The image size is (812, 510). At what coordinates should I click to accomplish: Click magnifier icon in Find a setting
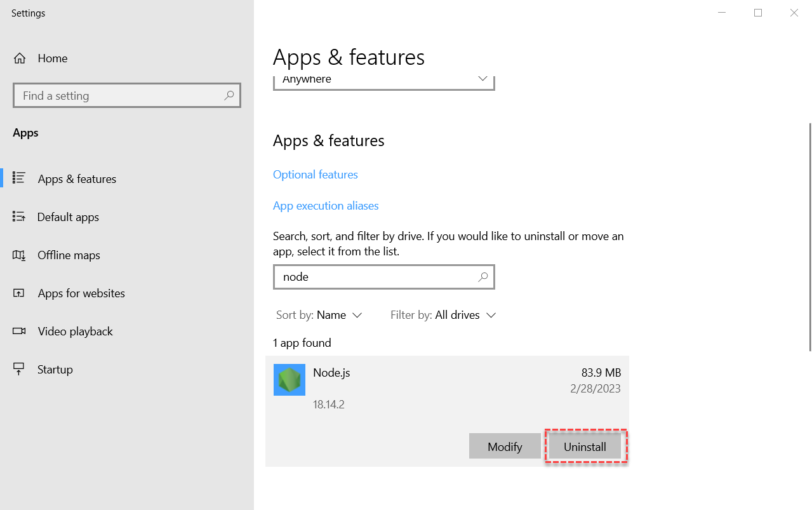click(229, 95)
